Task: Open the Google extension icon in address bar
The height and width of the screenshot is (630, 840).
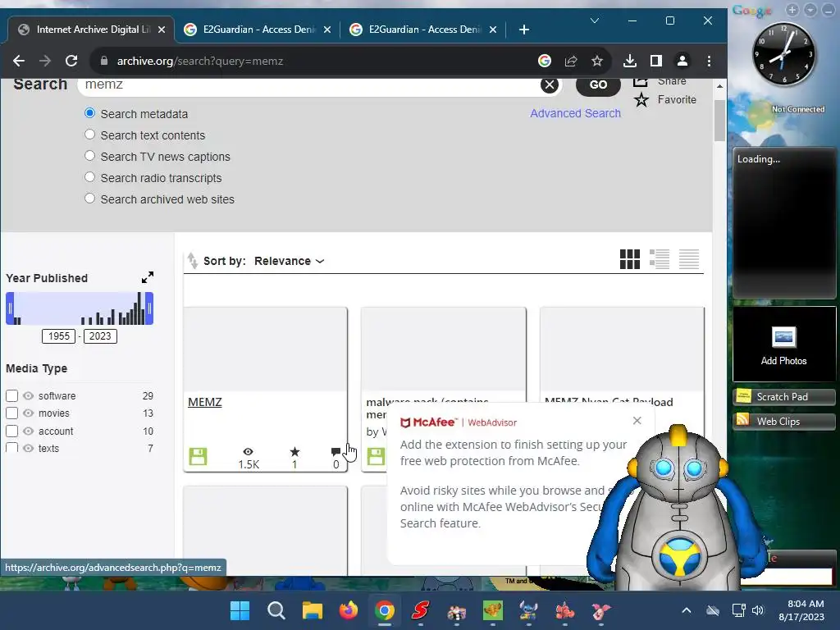Action: (545, 61)
